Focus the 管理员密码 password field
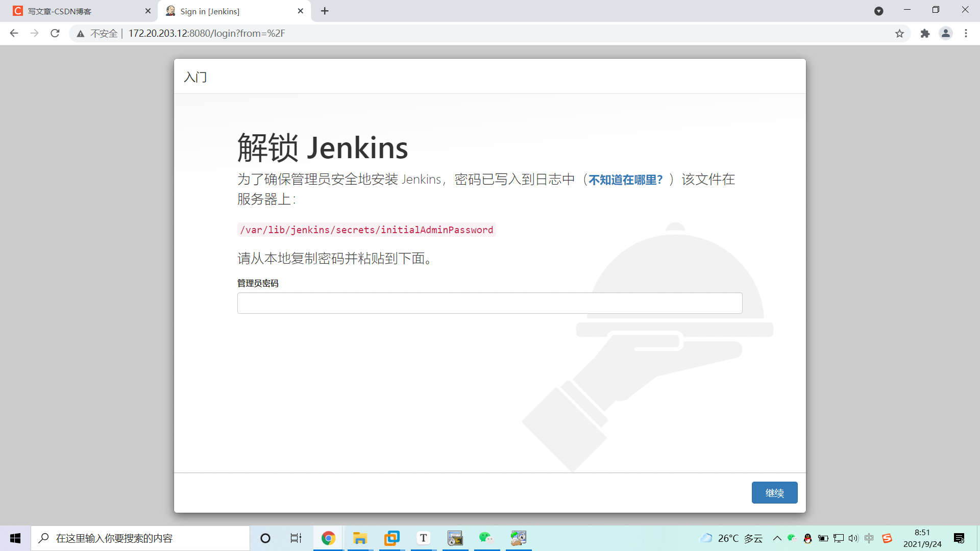Screen dimensions: 980x551 click(x=489, y=303)
